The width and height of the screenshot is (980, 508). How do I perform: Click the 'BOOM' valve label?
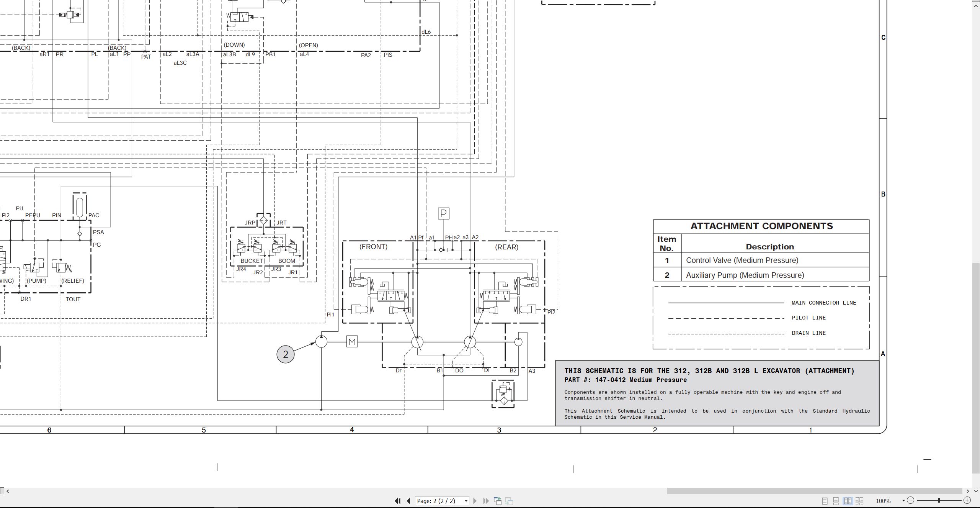(286, 261)
